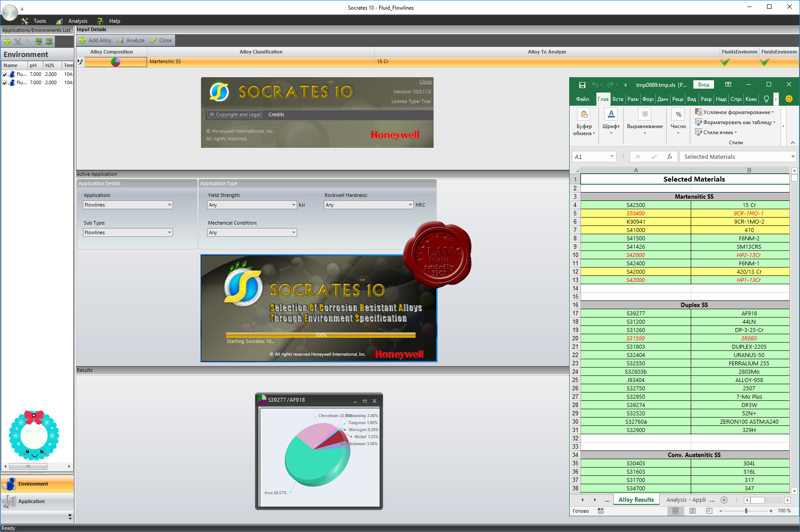This screenshot has height=532, width=800.
Task: Click Excel insert function fx icon
Action: (670, 157)
